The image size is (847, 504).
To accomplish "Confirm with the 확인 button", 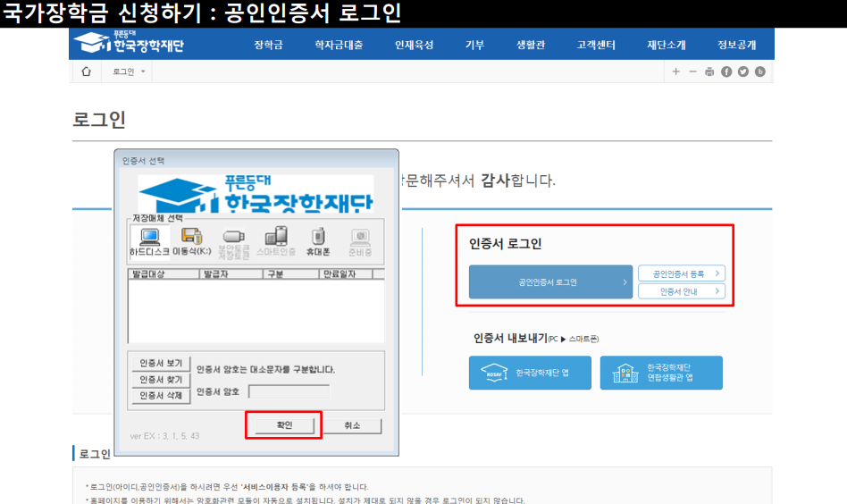I will tap(284, 425).
